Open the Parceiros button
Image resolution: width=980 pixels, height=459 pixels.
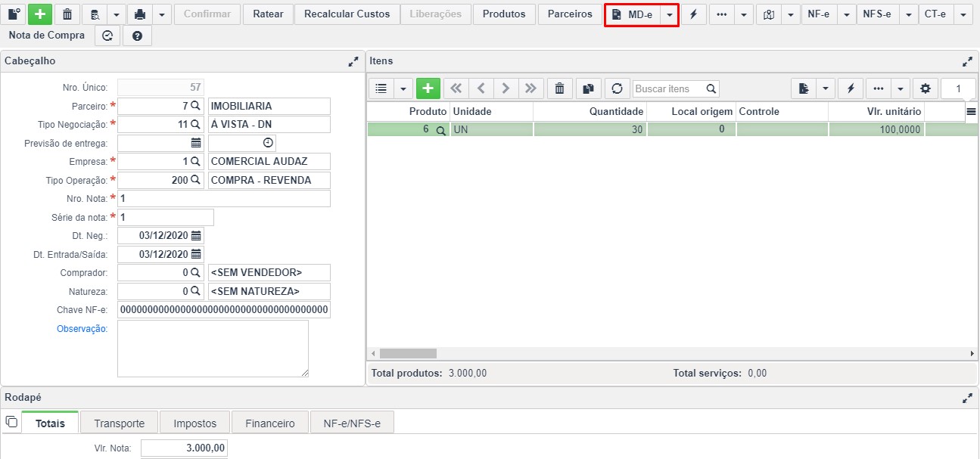pyautogui.click(x=570, y=14)
